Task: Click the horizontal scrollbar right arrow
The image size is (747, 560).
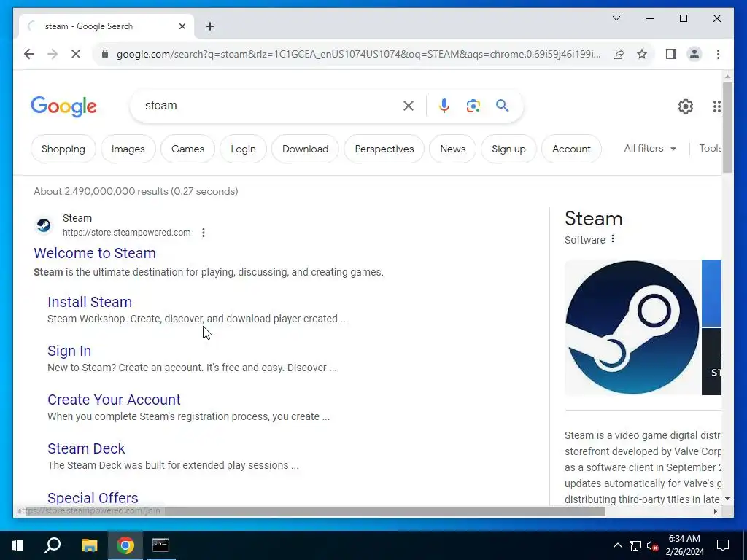Action: [x=716, y=511]
